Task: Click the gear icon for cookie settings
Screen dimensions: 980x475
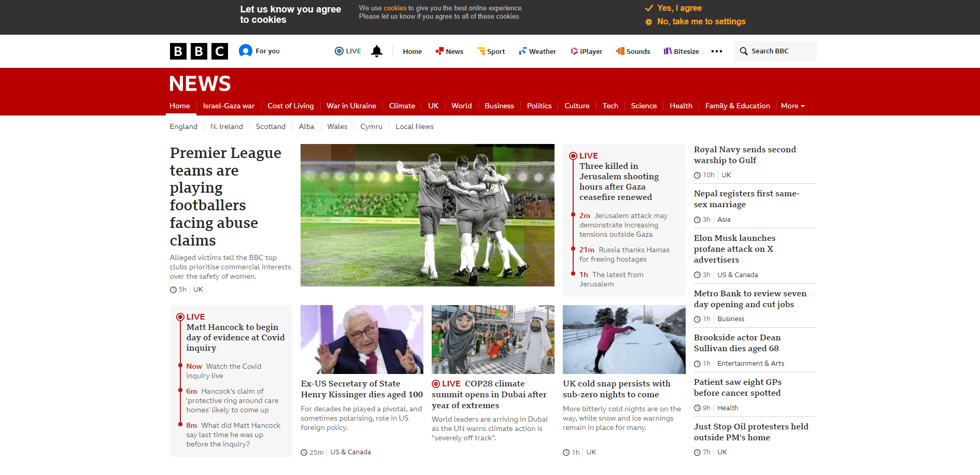Action: [649, 22]
